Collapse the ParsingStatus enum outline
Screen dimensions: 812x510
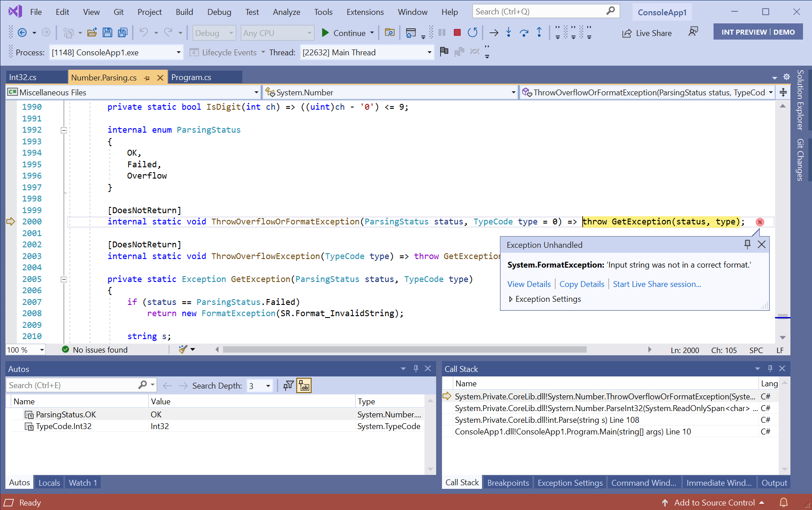64,130
